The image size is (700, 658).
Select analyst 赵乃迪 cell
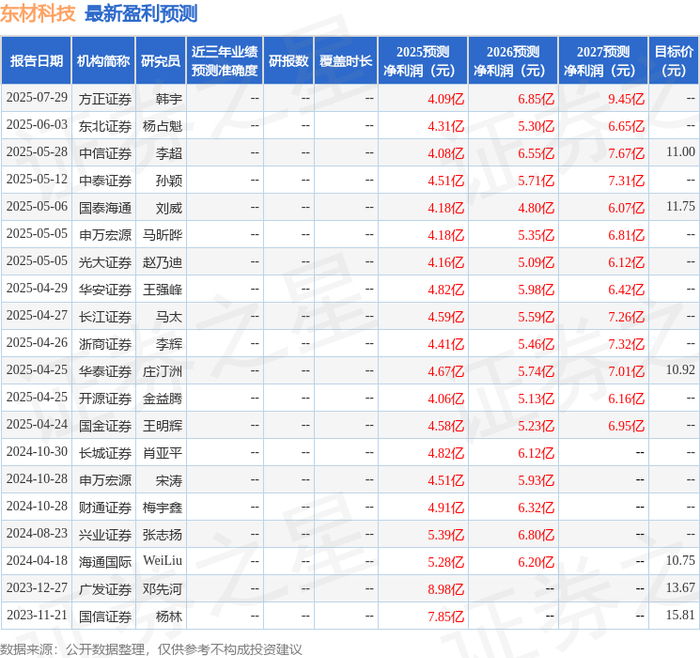coord(162,262)
